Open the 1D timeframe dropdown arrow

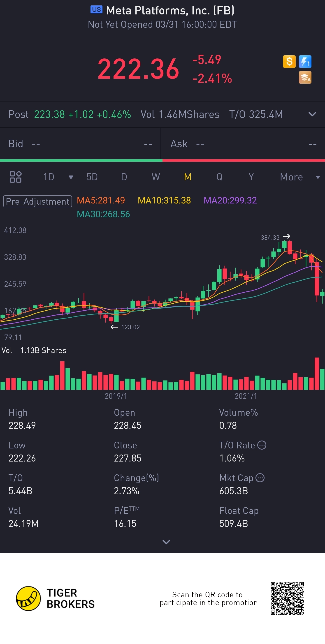pyautogui.click(x=71, y=177)
